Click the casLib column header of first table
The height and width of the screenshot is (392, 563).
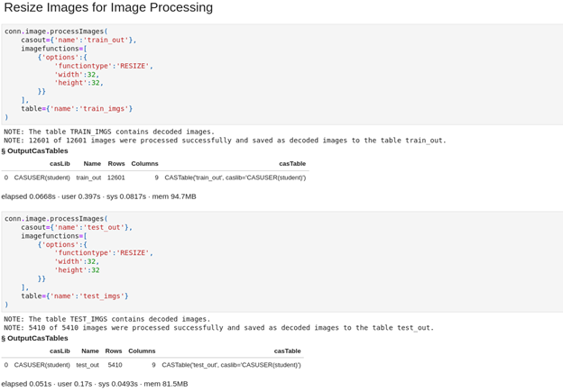60,163
